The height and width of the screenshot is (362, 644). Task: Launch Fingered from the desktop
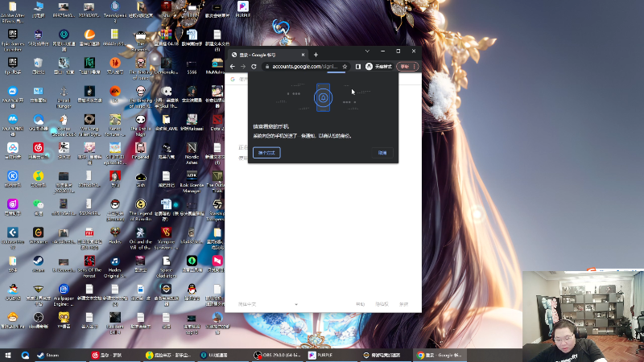click(x=140, y=150)
